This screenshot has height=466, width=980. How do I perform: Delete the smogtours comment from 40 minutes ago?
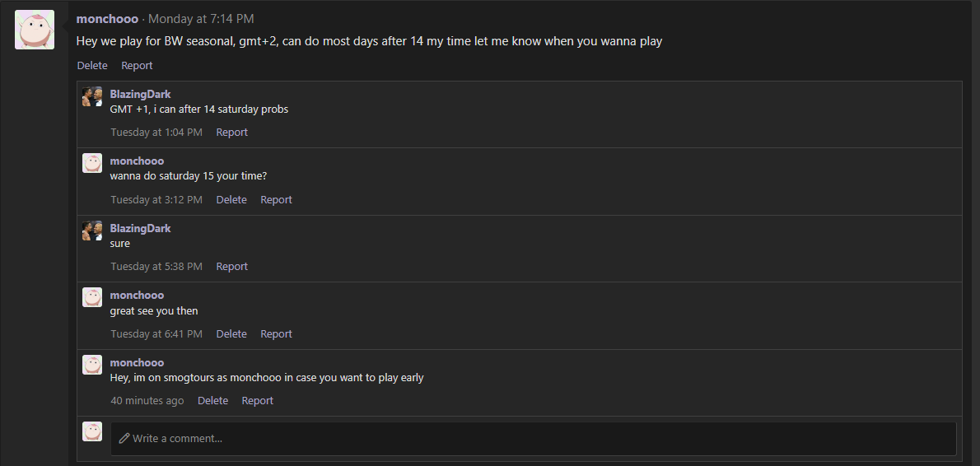tap(212, 401)
